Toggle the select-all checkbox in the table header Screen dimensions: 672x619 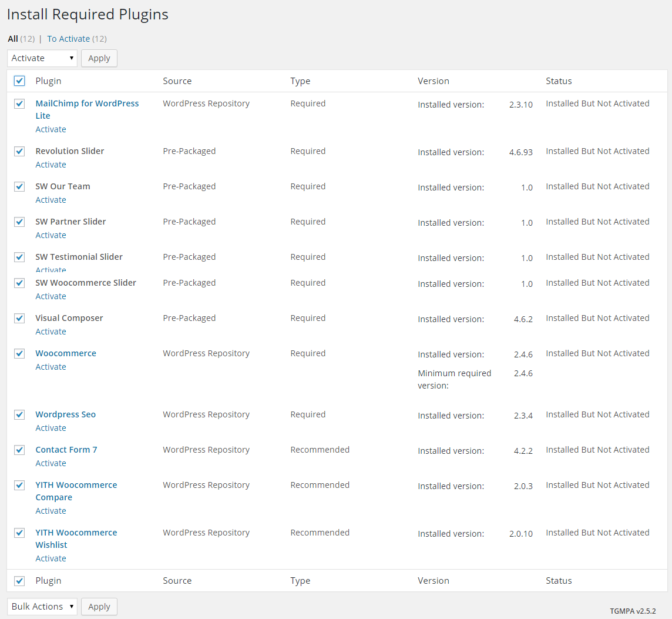pyautogui.click(x=19, y=81)
